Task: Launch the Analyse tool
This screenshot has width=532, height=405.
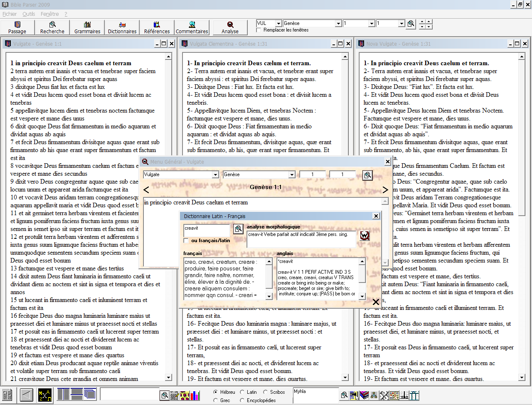Action: point(230,27)
